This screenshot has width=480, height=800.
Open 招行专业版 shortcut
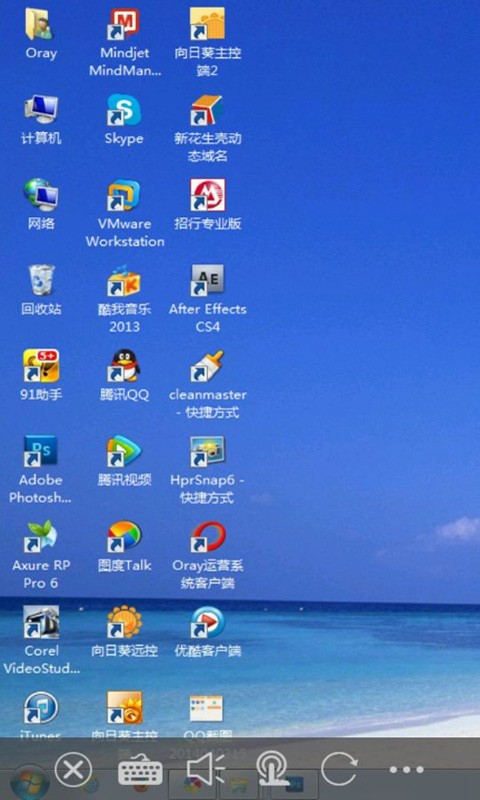coord(207,194)
